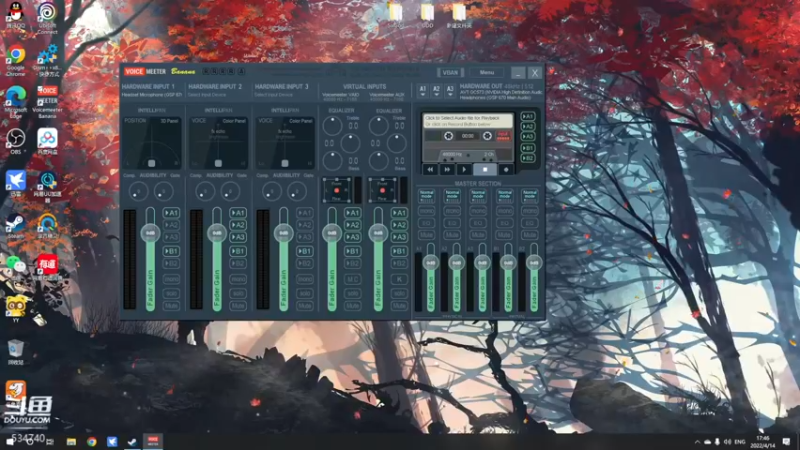This screenshot has width=800, height=450.
Task: Set master bus A3 to mono
Action: point(478,211)
